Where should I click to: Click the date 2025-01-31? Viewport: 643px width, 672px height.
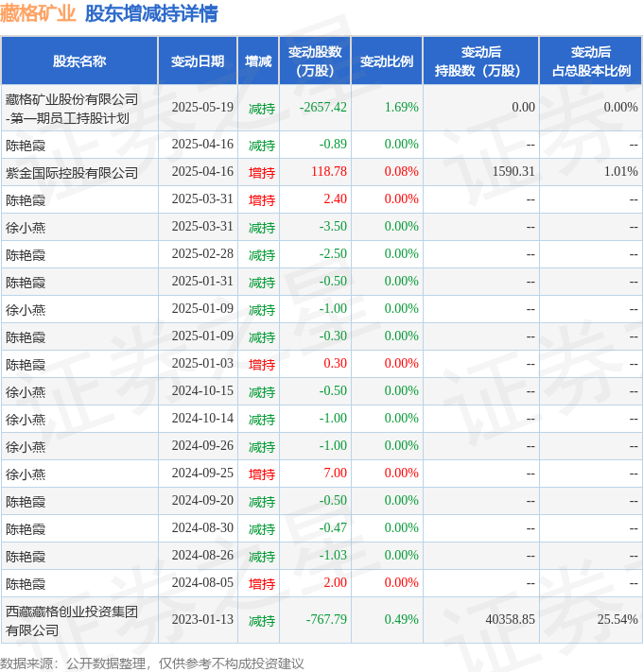(202, 281)
